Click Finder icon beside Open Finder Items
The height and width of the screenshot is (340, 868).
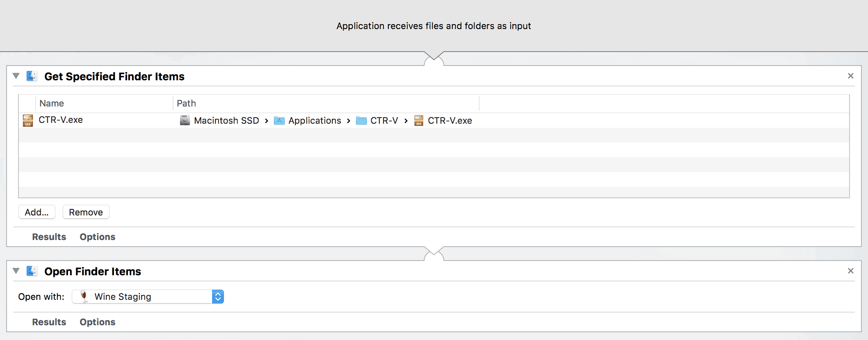32,271
